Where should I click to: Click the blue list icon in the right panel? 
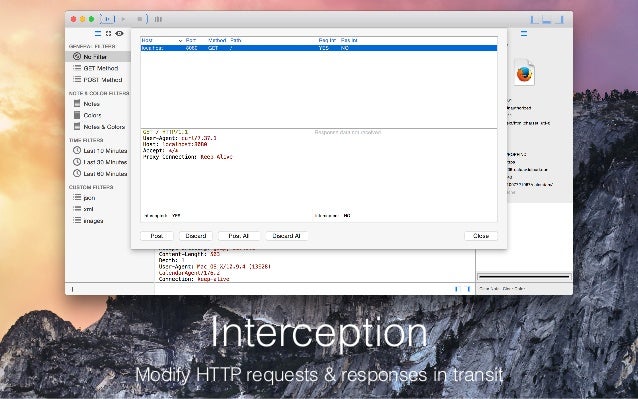(x=524, y=33)
